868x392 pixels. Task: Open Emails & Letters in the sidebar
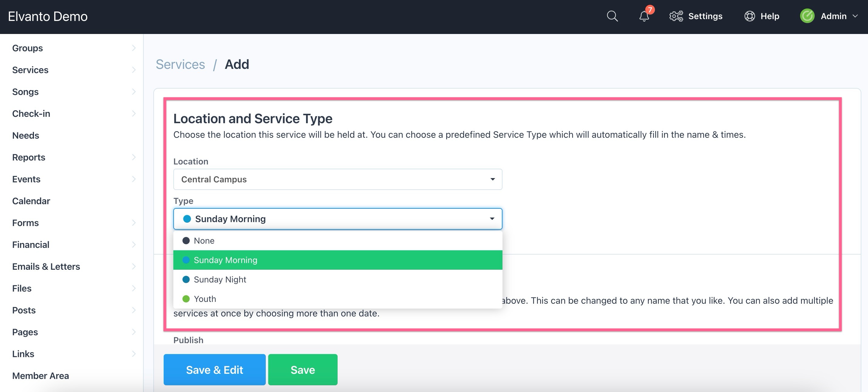pos(46,266)
